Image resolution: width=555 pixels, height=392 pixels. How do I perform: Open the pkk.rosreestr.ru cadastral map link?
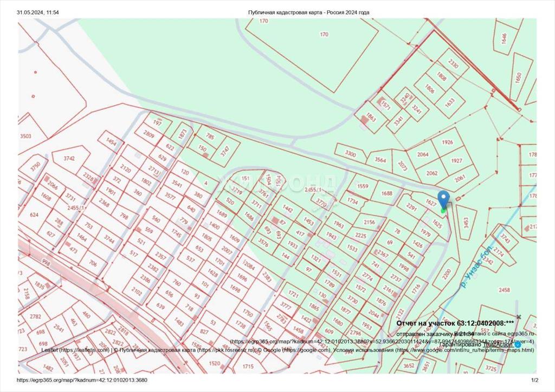[187, 350]
